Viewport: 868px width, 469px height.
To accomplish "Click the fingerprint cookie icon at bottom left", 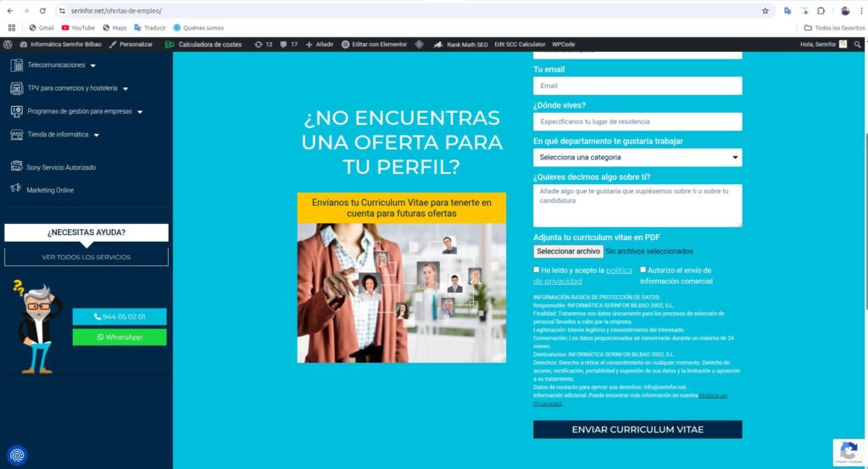I will 17,455.
